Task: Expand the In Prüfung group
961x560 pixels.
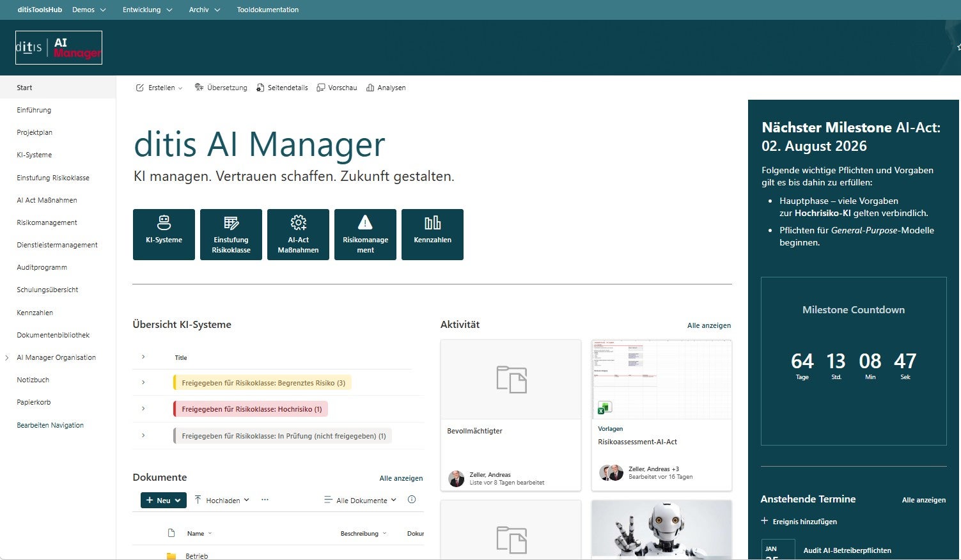Action: click(143, 435)
